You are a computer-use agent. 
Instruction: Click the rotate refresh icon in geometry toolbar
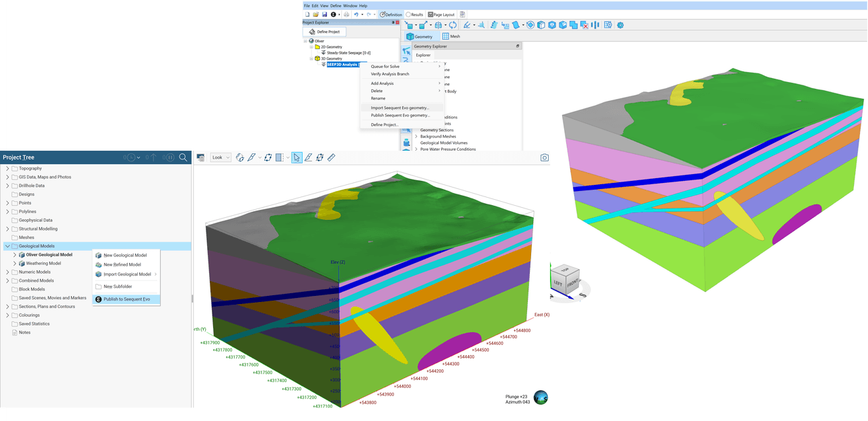tap(452, 25)
